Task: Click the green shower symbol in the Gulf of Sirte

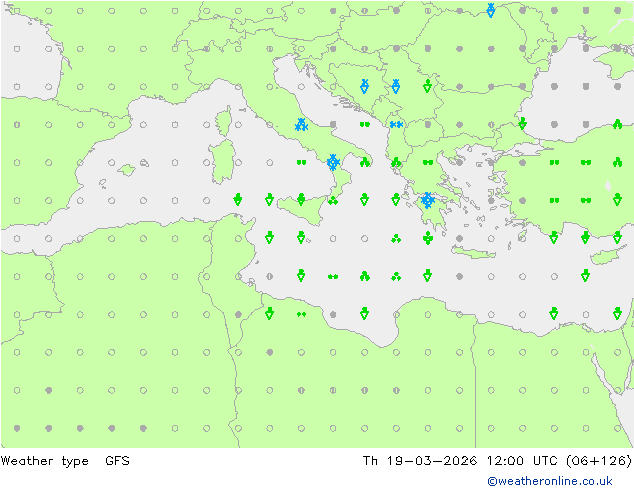Action: point(364,313)
